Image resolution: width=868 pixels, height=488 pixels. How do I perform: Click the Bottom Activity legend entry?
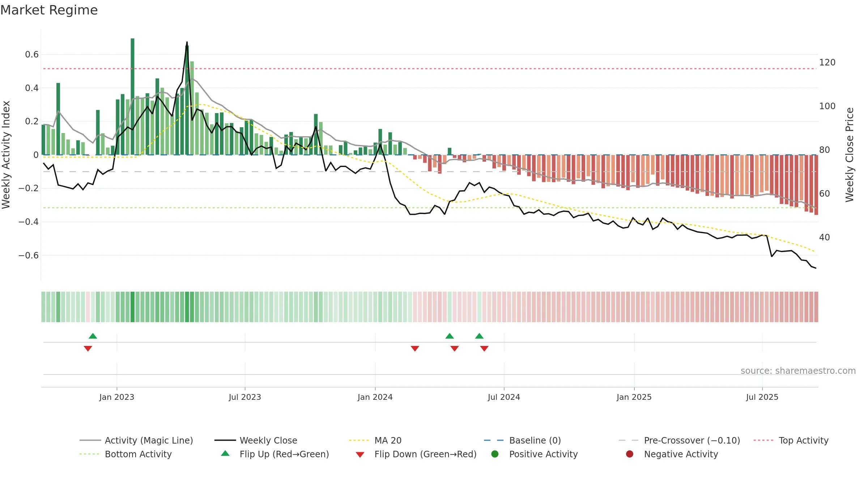(x=125, y=454)
